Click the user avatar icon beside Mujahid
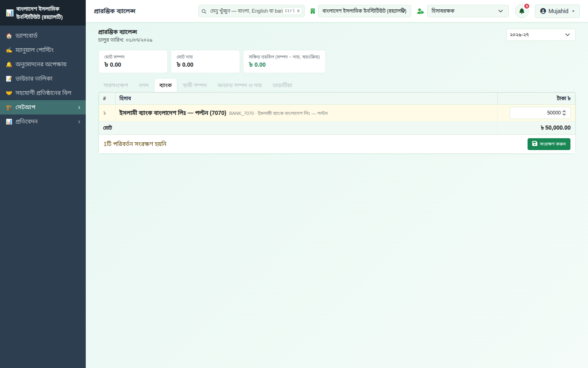Image resolution: width=588 pixels, height=368 pixels. pos(543,11)
